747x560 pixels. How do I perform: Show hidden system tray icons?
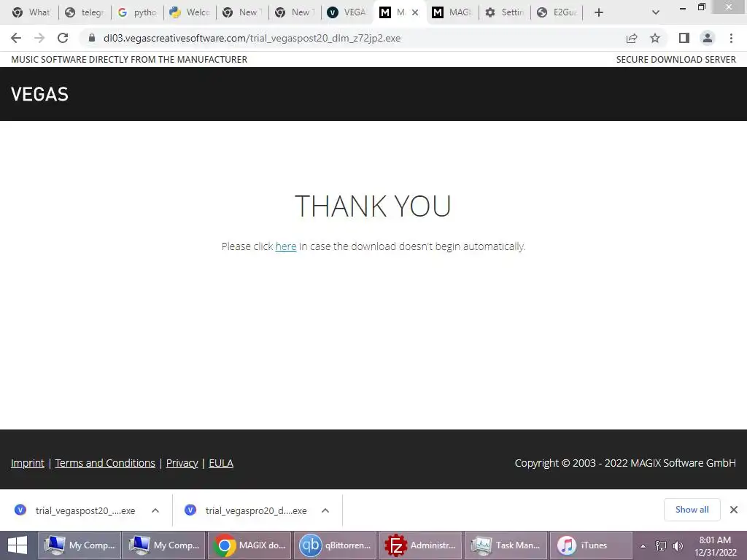click(643, 546)
